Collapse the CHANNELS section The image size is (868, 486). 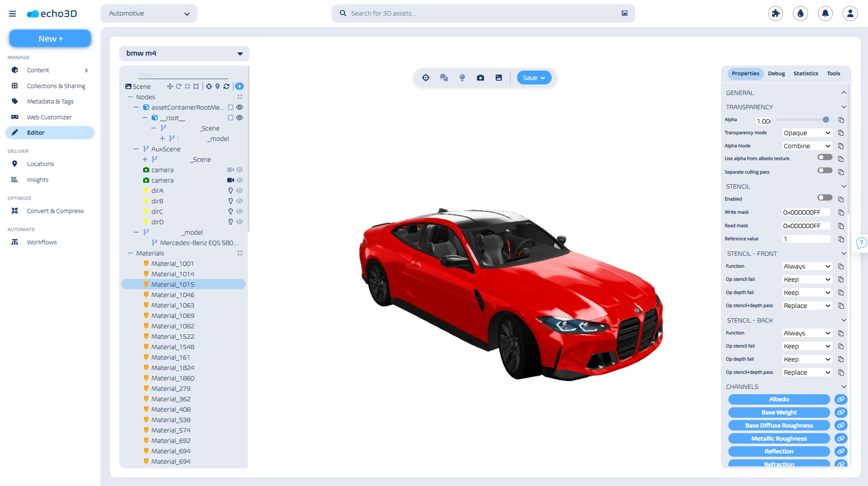[x=843, y=387]
